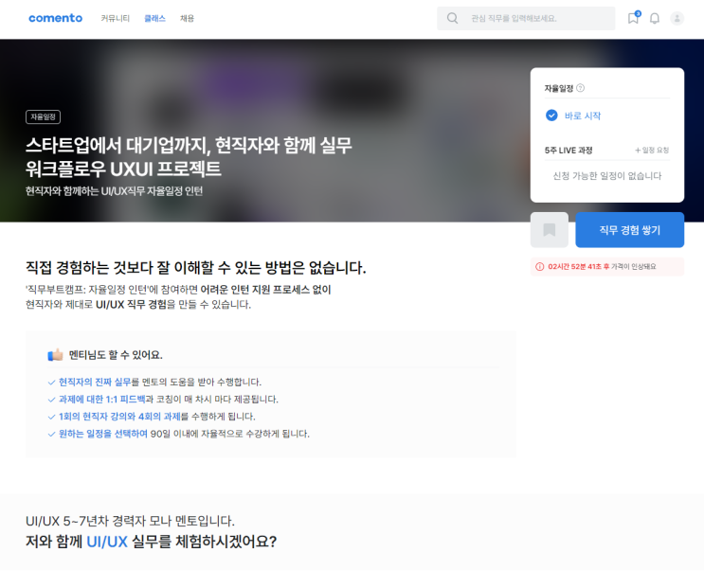Open the user profile avatar
This screenshot has width=704, height=588.
(677, 18)
